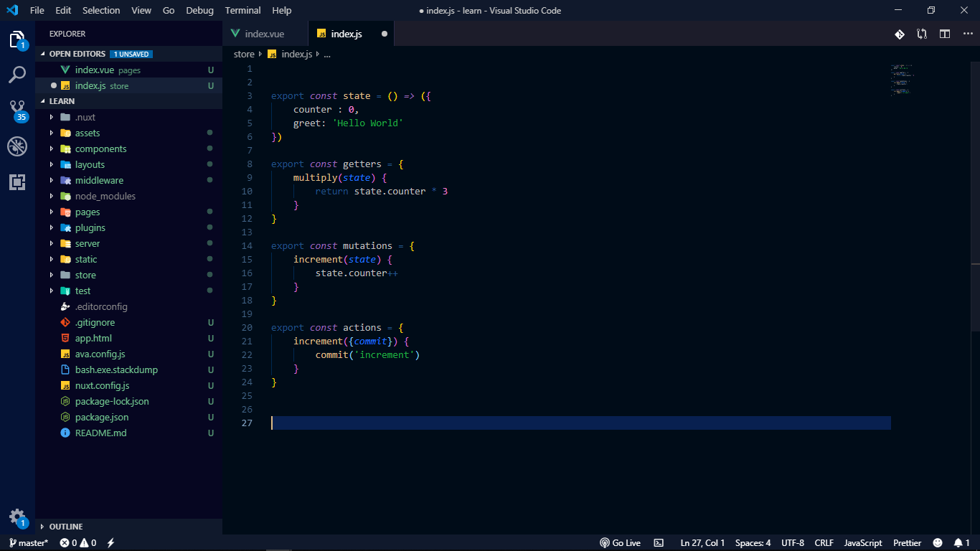Open the Terminal menu
980x551 pixels.
coord(242,10)
